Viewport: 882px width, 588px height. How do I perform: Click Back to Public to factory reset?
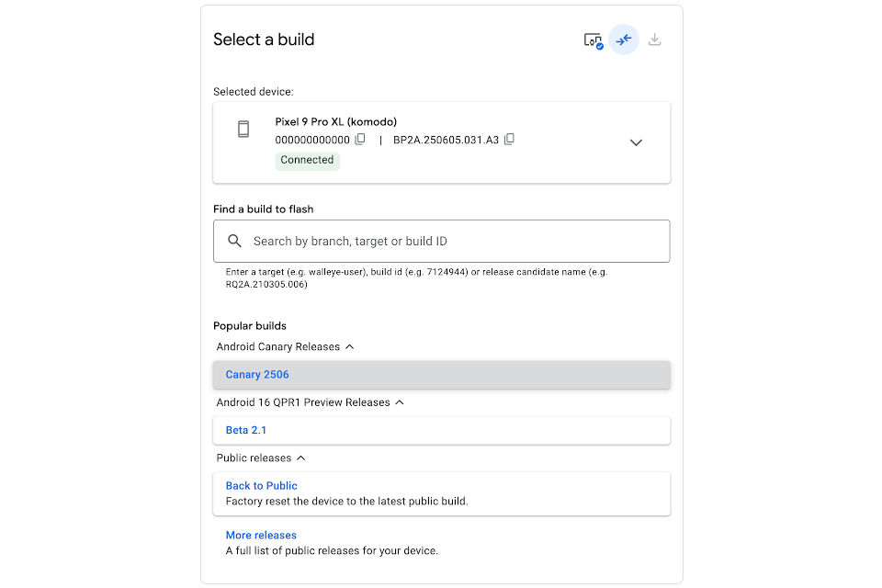click(x=261, y=485)
